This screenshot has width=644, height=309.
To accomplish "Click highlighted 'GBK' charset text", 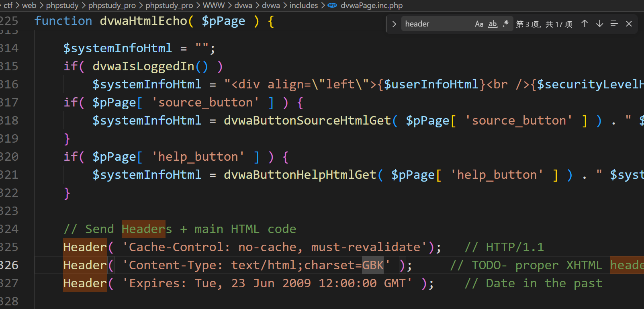I will 373,265.
